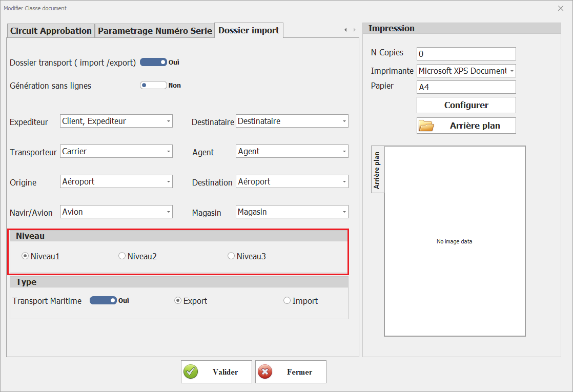The image size is (573, 392).
Task: Click the green checkmark Valider icon
Action: [x=191, y=372]
